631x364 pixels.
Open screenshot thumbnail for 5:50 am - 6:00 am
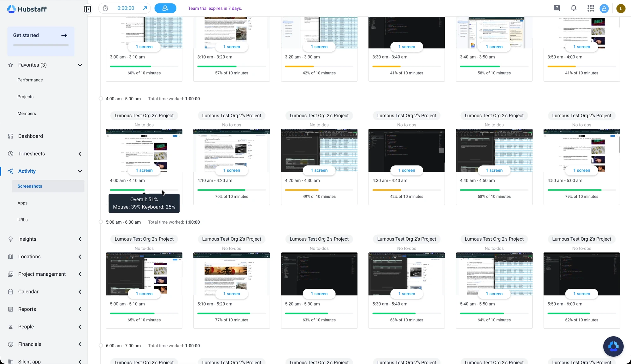[x=581, y=274]
